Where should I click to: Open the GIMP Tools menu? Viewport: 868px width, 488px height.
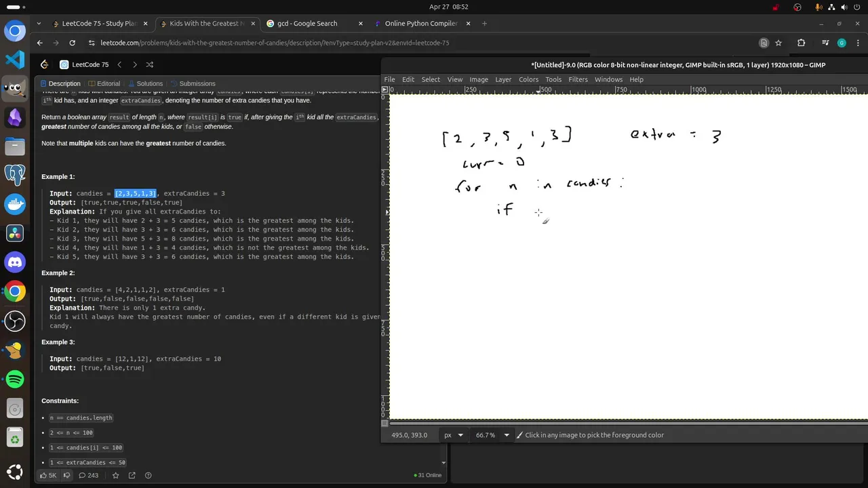tap(553, 79)
